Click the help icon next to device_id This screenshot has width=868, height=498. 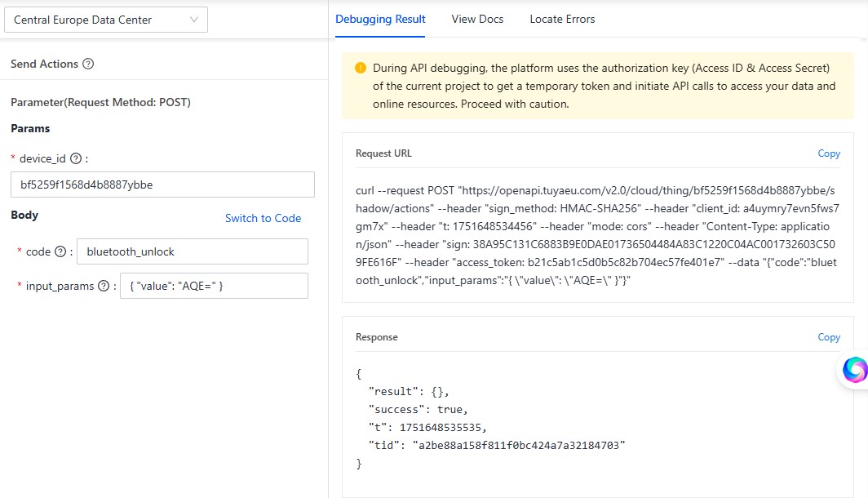(x=76, y=158)
